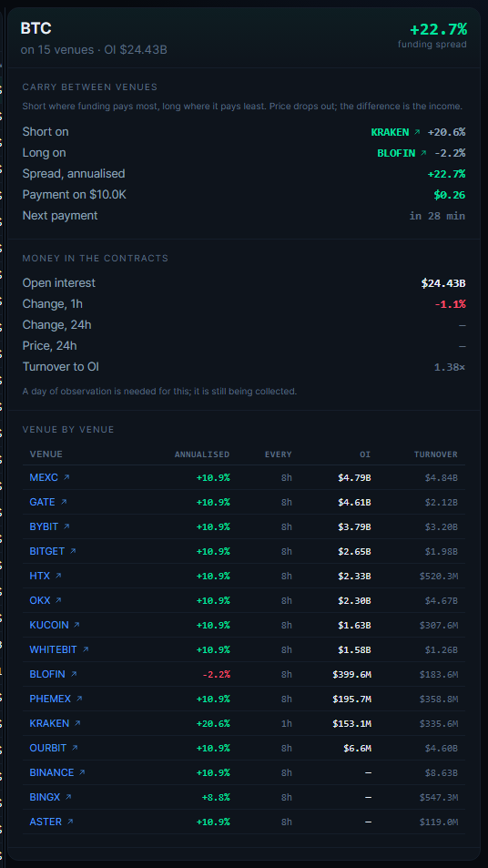488x868 pixels.
Task: Click the external arrow icon next to ASTER
Action: click(x=70, y=822)
